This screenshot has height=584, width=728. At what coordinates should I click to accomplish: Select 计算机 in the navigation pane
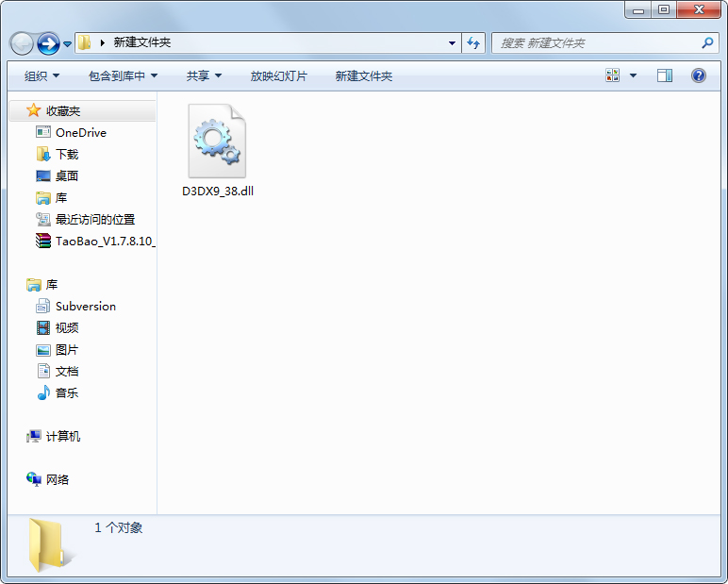[63, 437]
